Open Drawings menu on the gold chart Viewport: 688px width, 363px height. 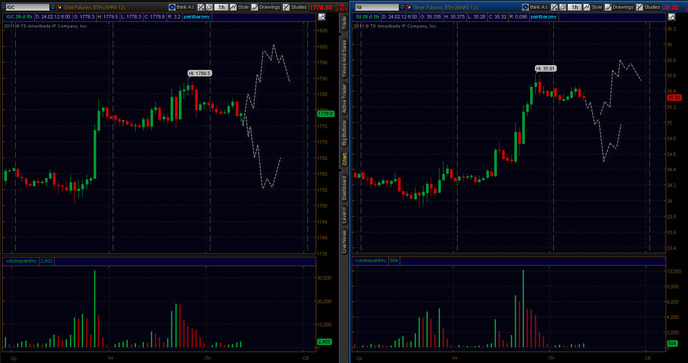click(x=265, y=7)
